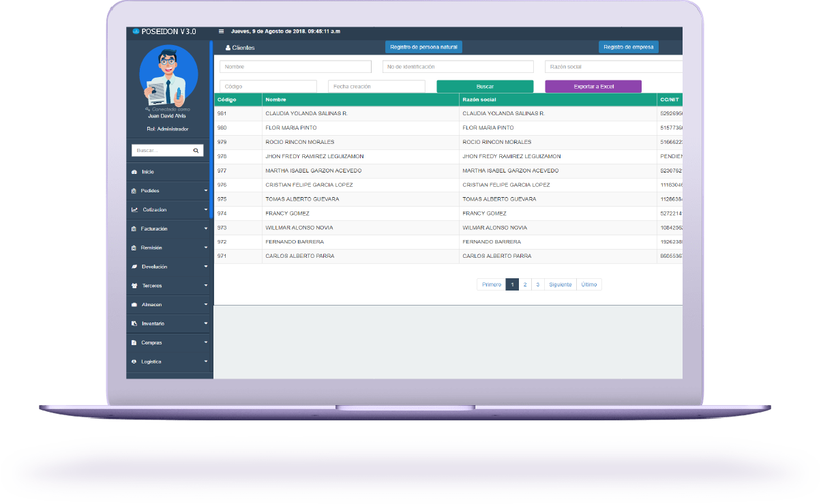Expand the Logística submenu arrow

coord(205,362)
